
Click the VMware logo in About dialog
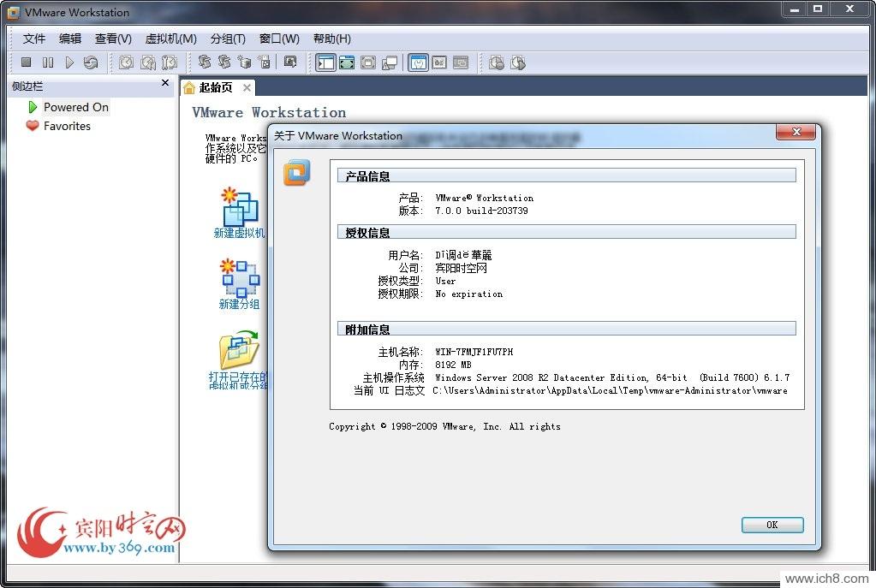[x=296, y=173]
